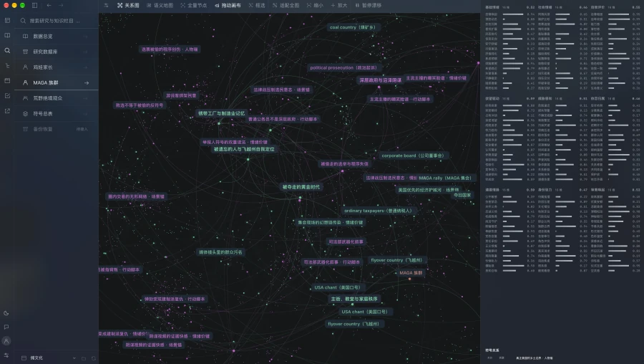The image size is (644, 364).
Task: Click the arrow beside 研究数据库
Action: click(87, 52)
